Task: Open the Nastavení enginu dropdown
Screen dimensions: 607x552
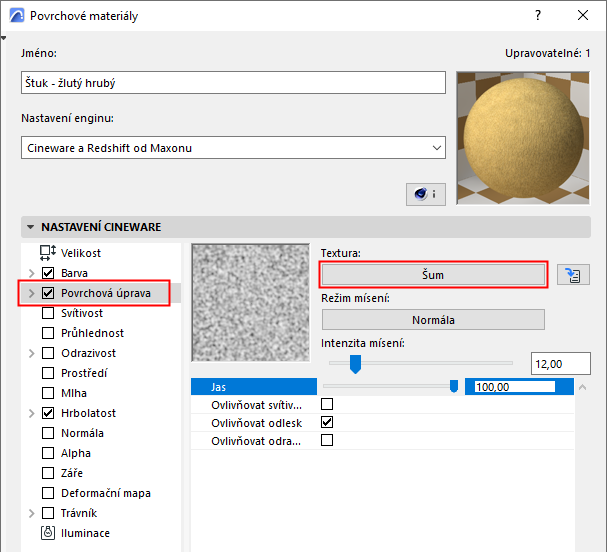Action: click(233, 147)
